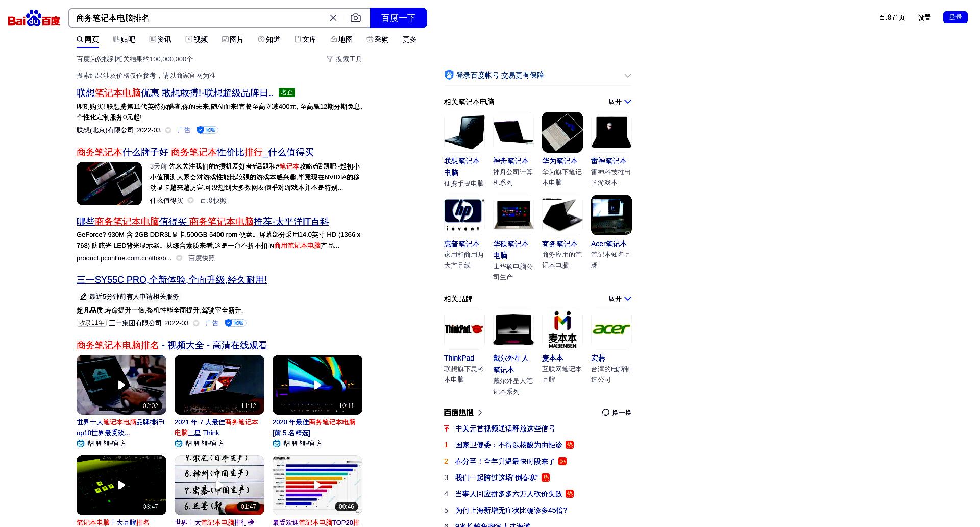Expand the 相关品牌 section
The image size is (980, 527).
pos(620,299)
